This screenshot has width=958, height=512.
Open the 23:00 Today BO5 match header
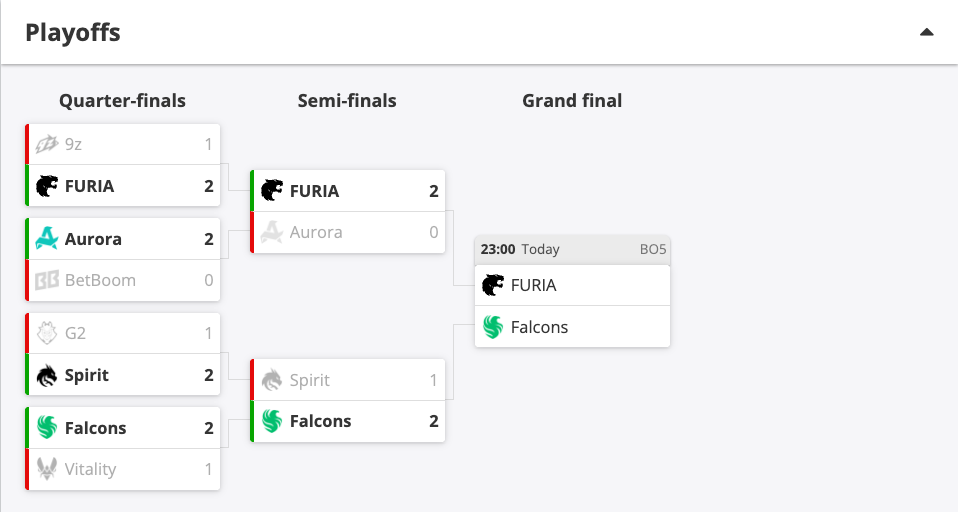click(572, 249)
